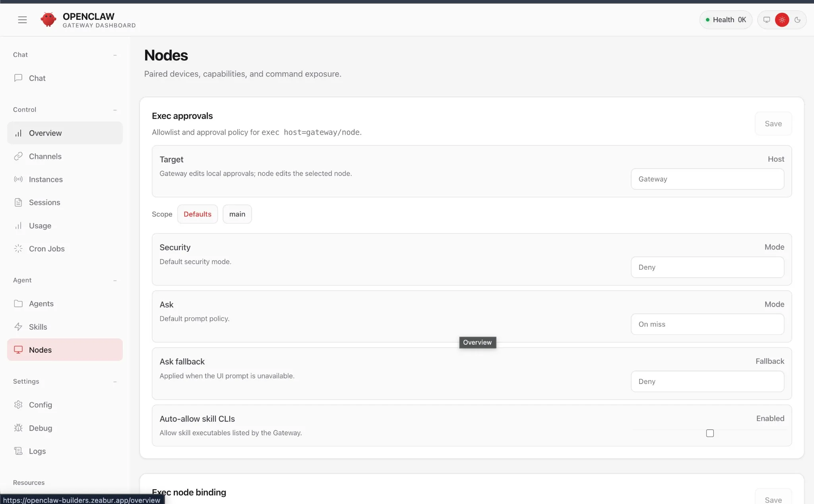Open the Overview page in sidebar

pyautogui.click(x=65, y=133)
